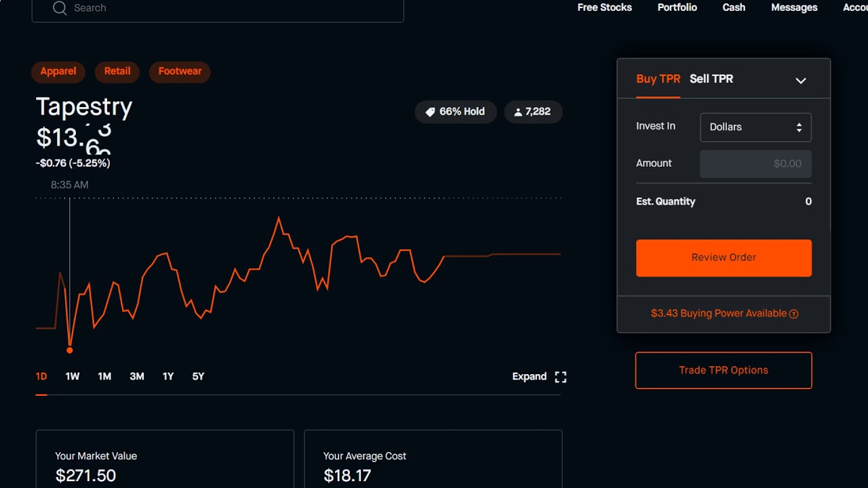Switch to the Sell TPR tab
The width and height of the screenshot is (868, 488).
(x=711, y=79)
